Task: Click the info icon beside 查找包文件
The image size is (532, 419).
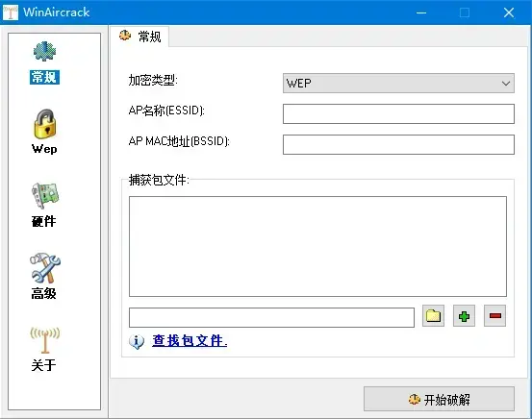Action: point(137,342)
